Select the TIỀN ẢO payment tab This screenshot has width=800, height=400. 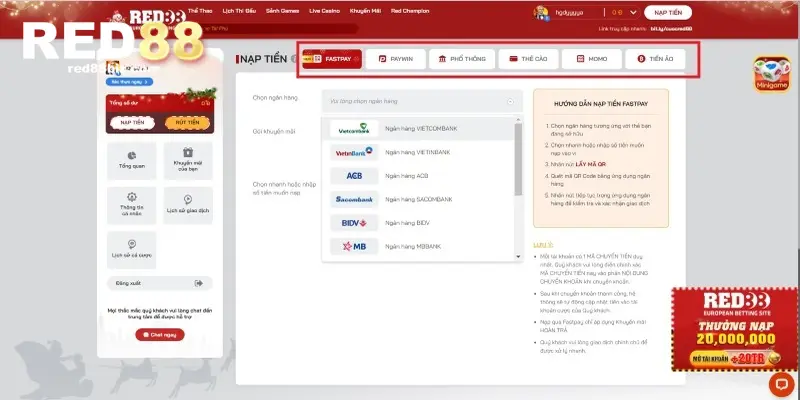(x=655, y=60)
